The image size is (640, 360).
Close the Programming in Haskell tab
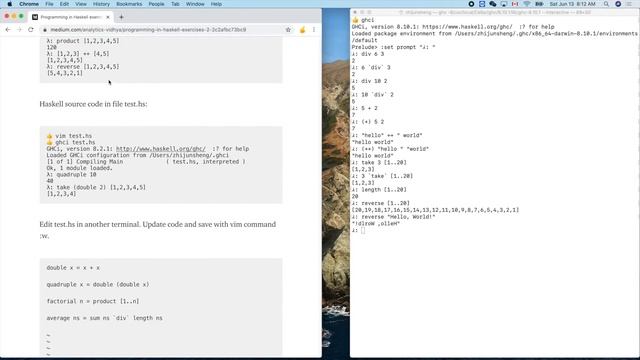point(108,17)
